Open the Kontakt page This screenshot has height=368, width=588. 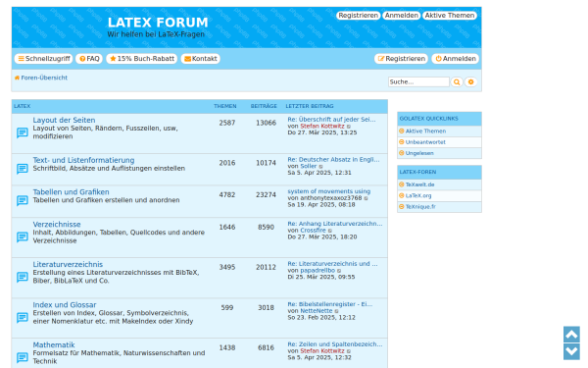(201, 59)
